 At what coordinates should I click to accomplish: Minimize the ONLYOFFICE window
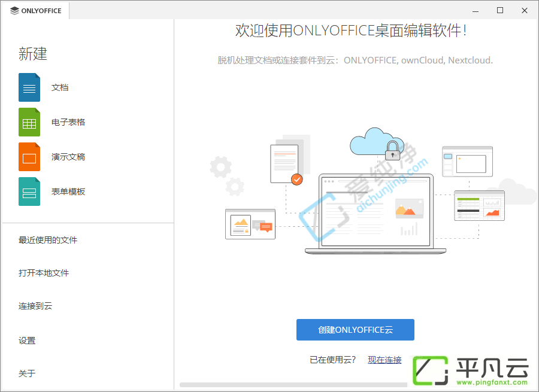[x=476, y=11]
